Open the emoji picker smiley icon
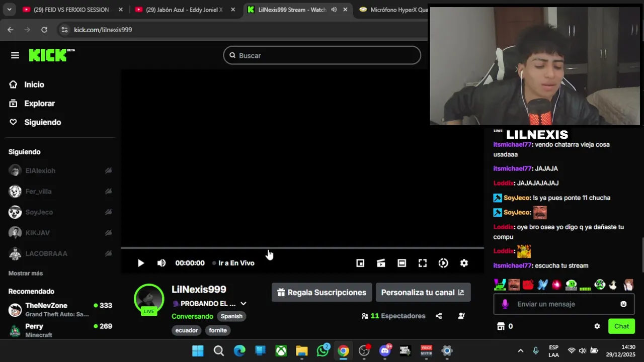This screenshot has height=362, width=644. pos(623,304)
